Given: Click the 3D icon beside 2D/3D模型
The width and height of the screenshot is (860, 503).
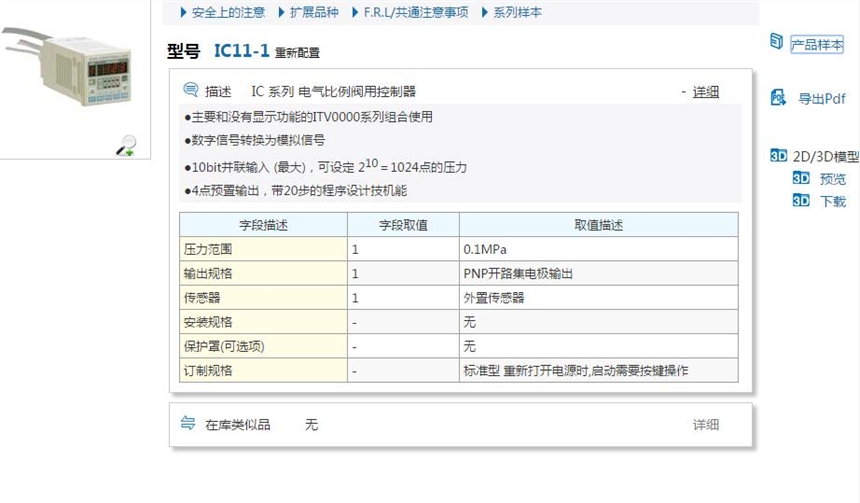Looking at the screenshot, I should [779, 156].
